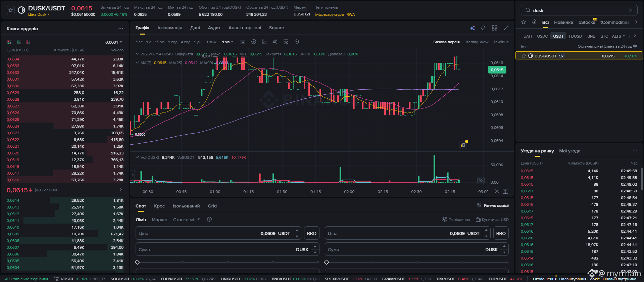Click the buy Сума DUSK amount field
Screen dimensions: 644x282
pyautogui.click(x=227, y=249)
